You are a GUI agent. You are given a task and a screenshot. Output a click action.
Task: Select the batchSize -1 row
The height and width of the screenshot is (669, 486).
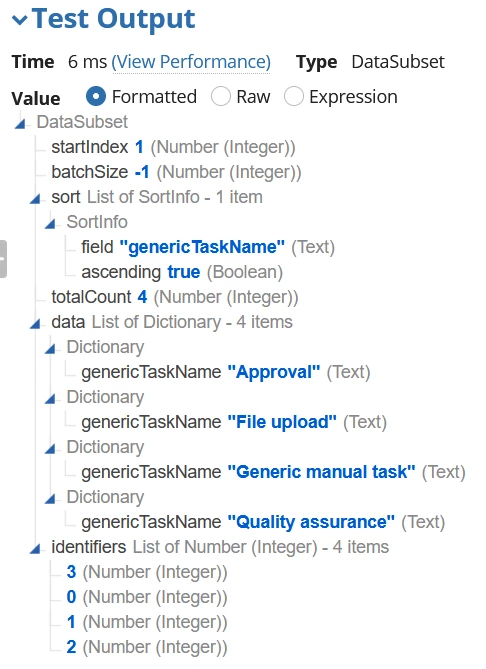pos(176,172)
